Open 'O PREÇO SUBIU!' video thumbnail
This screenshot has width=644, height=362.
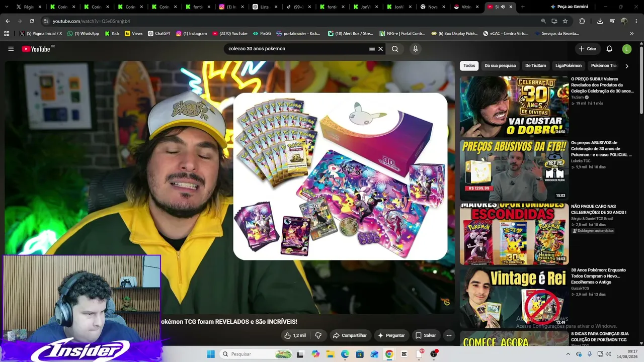pyautogui.click(x=514, y=107)
